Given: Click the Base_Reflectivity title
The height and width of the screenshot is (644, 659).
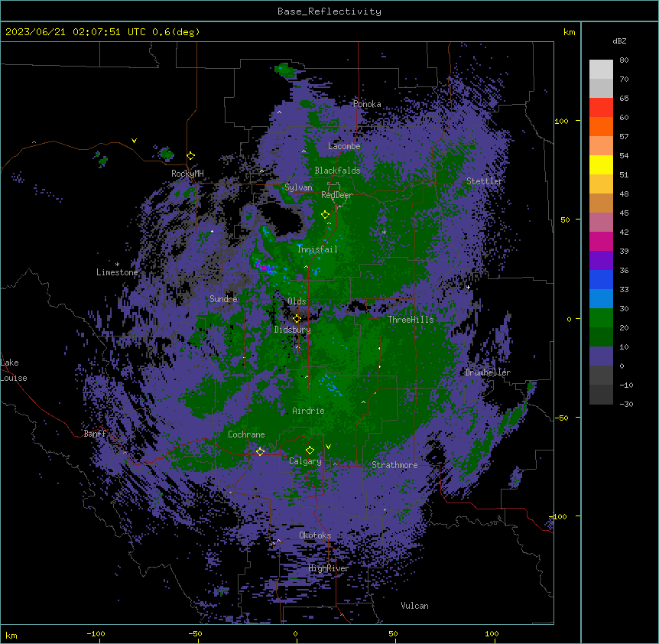Looking at the screenshot, I should click(329, 11).
